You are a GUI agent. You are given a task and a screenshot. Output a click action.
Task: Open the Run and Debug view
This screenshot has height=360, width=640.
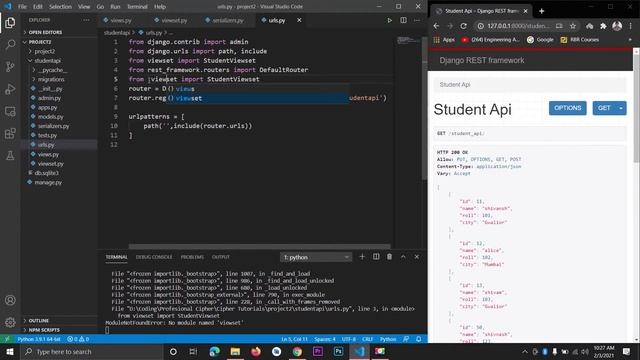click(10, 89)
